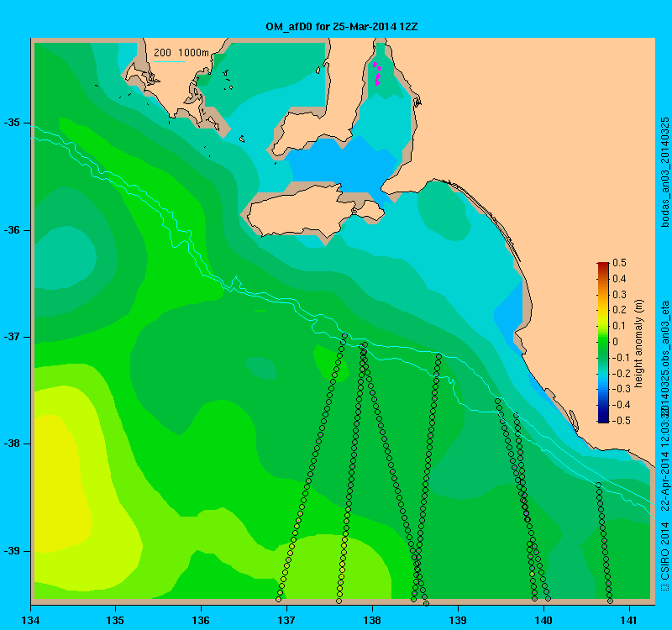
Task: Click the "-0.5" colorbar tick label
Action: [621, 421]
